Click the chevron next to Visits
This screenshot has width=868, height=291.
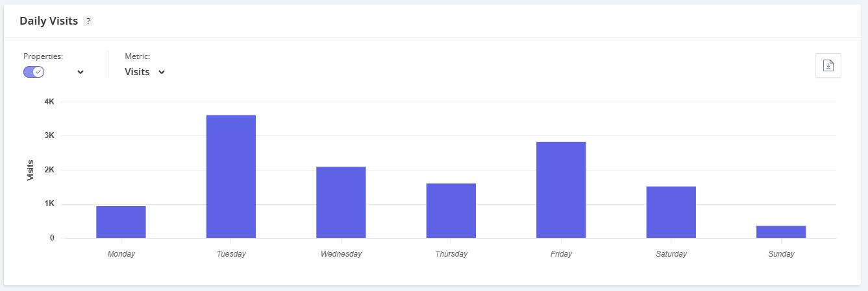click(161, 72)
